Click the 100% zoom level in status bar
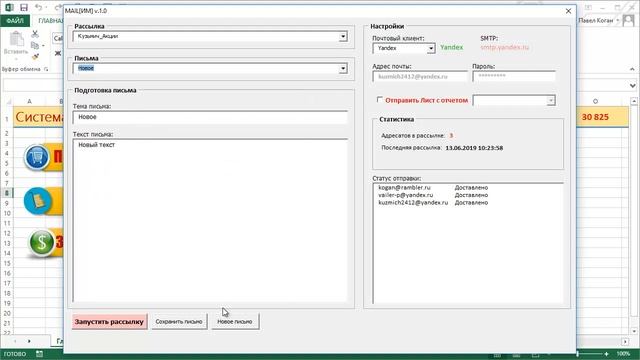 click(x=623, y=354)
